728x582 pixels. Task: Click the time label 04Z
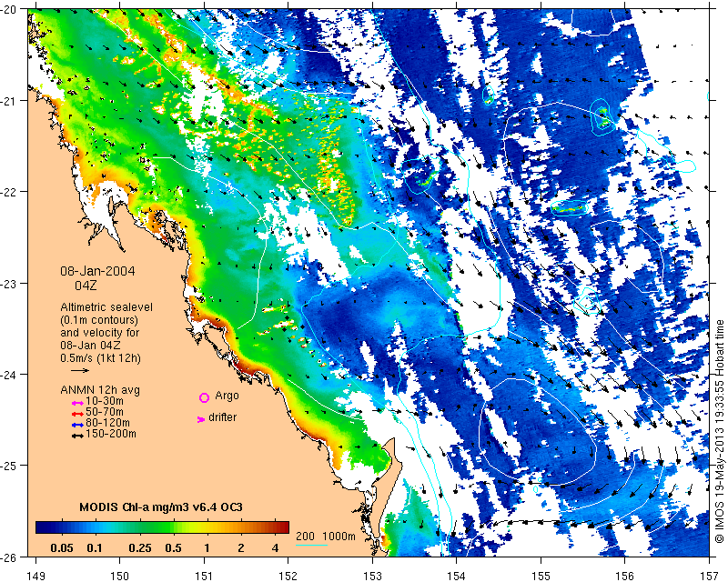pos(86,286)
